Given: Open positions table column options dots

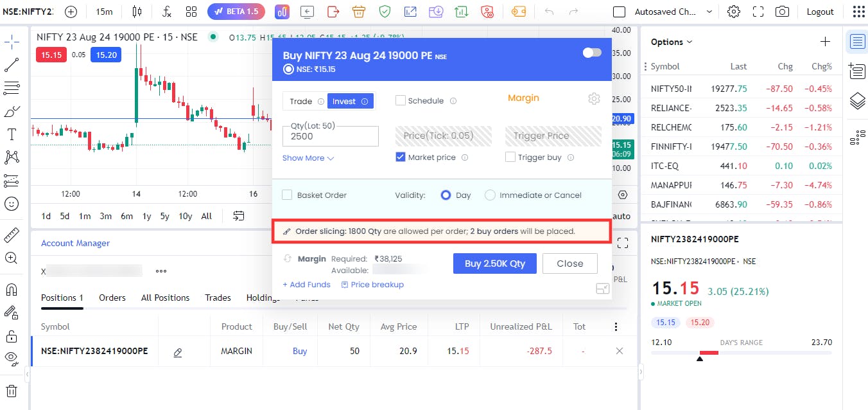Looking at the screenshot, I should [616, 326].
